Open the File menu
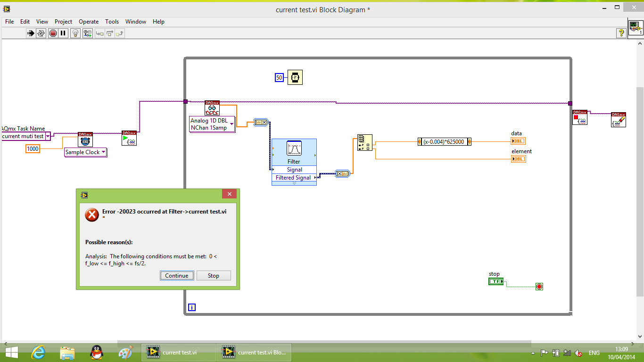This screenshot has height=362, width=644. (x=9, y=22)
